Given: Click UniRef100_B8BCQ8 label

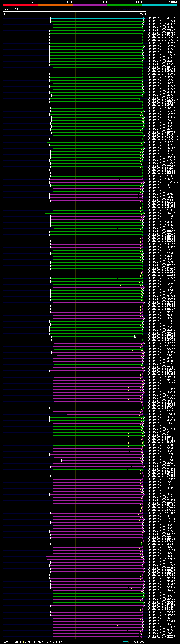Looking at the screenshot, I should 161,238.
